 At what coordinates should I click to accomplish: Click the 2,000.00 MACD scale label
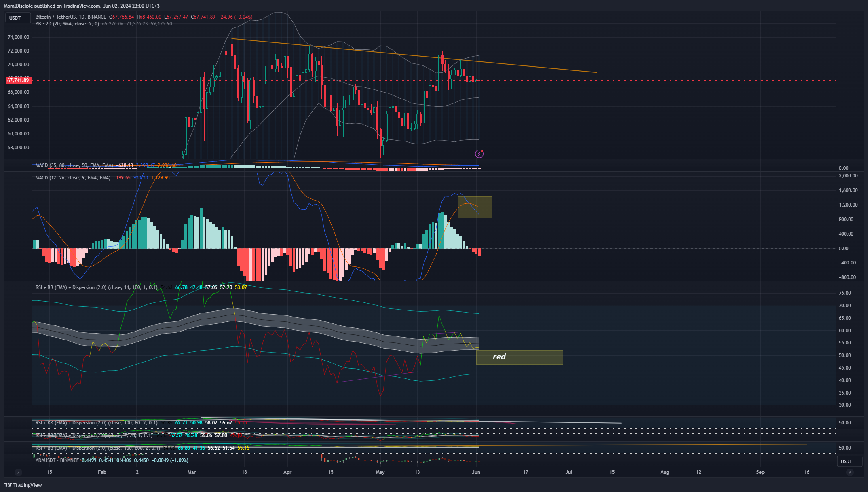point(848,176)
